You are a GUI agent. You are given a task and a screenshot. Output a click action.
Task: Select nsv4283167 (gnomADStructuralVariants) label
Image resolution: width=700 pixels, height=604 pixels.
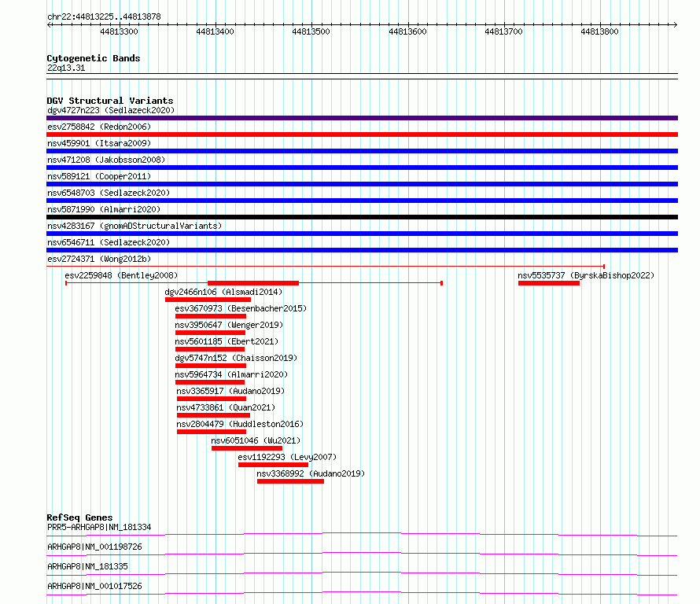point(134,226)
